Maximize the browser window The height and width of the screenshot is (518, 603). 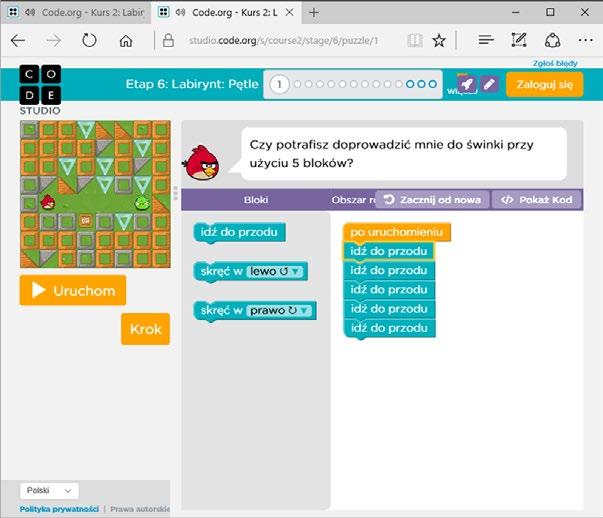[550, 12]
